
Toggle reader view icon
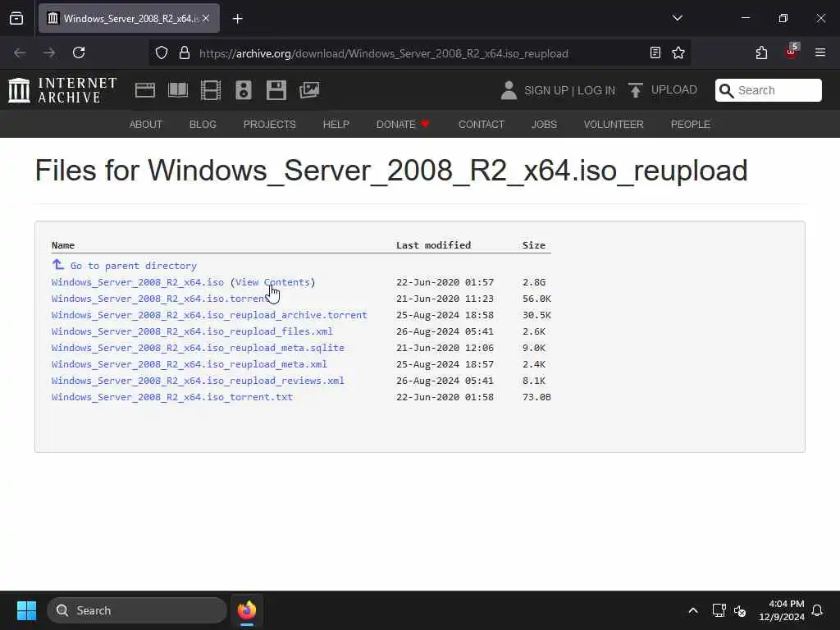pos(655,53)
